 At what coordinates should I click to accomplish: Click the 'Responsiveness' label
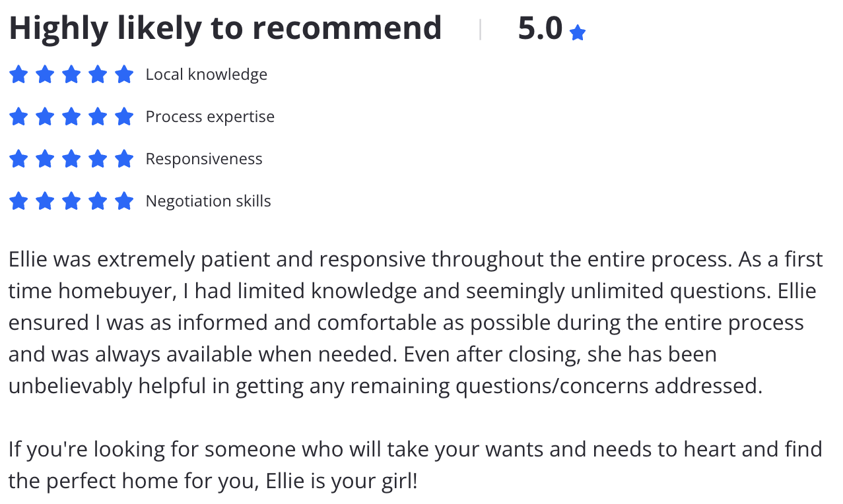(x=204, y=159)
